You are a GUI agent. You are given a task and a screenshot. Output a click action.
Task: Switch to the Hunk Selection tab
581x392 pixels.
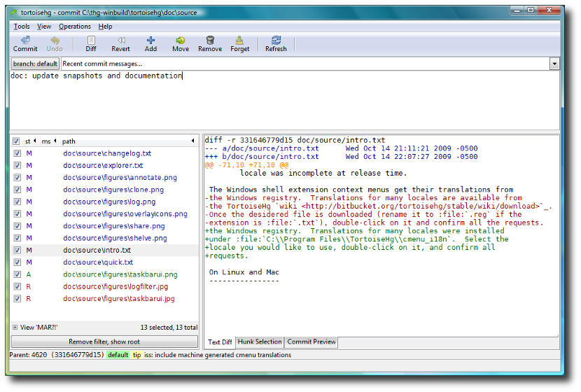click(x=260, y=342)
